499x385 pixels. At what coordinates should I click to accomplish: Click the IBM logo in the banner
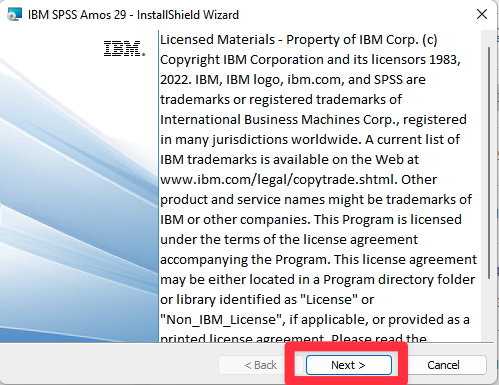point(124,49)
